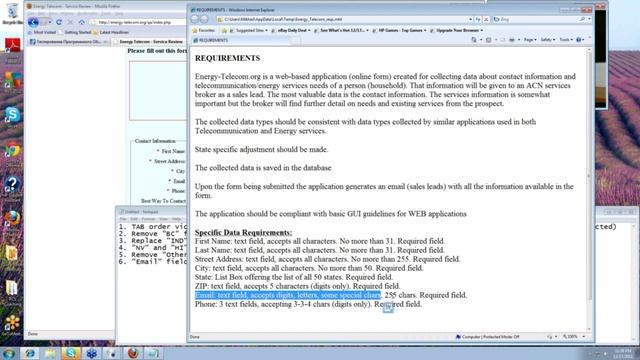Open Notepad Edit menu
The image size is (640, 360).
coord(134,219)
